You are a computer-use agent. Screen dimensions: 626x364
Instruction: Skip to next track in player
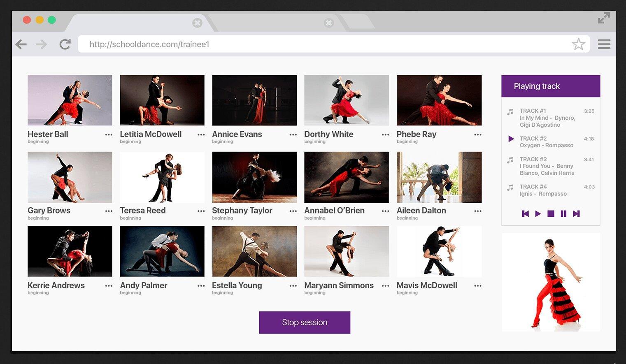point(576,214)
